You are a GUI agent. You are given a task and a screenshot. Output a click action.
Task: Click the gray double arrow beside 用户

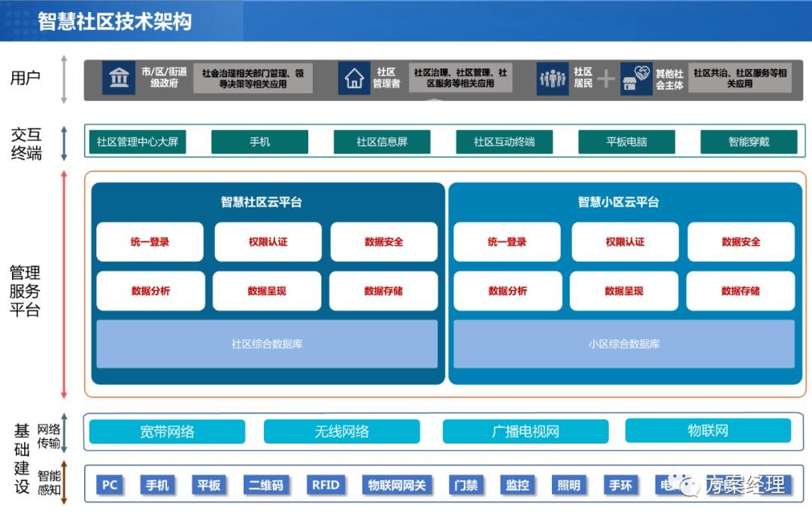pos(65,78)
